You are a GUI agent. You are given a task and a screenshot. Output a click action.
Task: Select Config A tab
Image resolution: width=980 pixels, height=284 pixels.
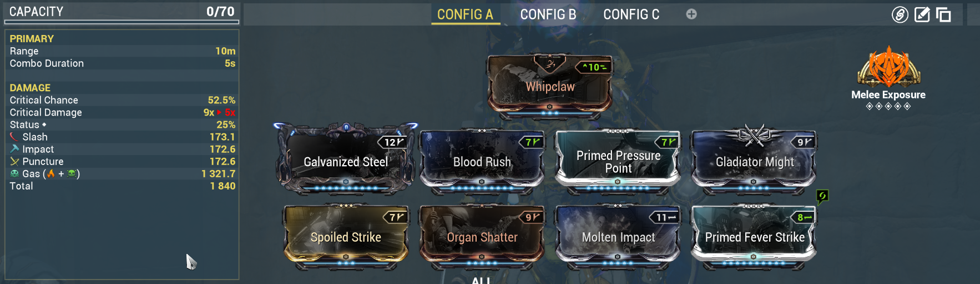click(x=465, y=14)
